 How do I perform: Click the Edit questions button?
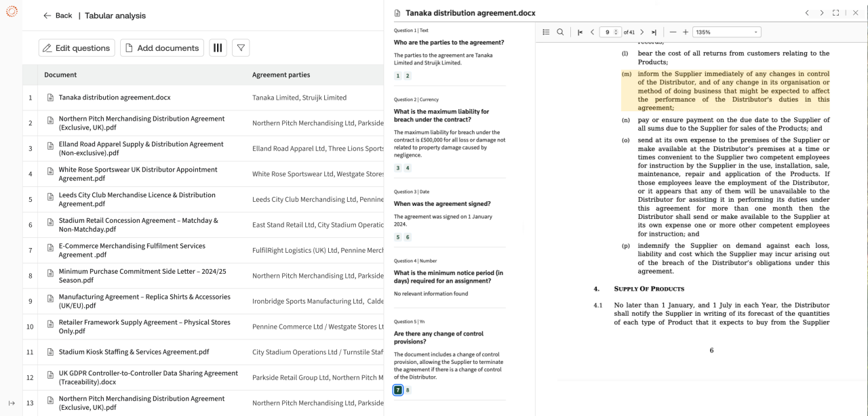point(77,48)
